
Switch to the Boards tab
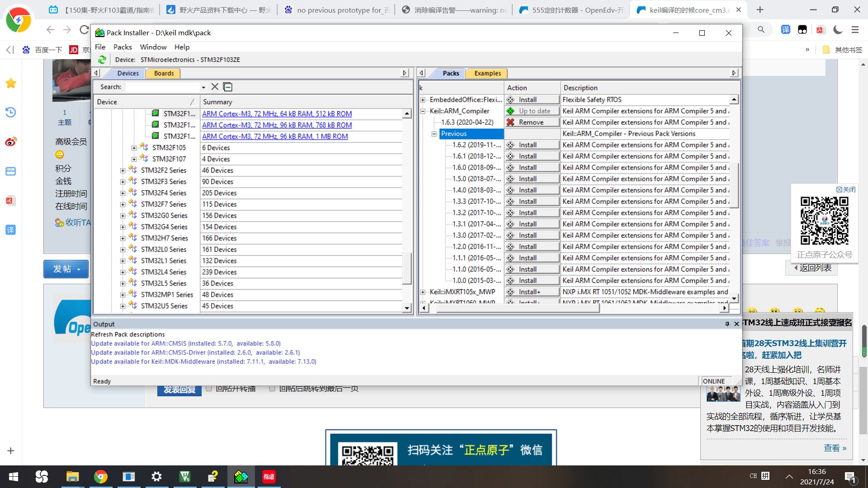pyautogui.click(x=163, y=73)
